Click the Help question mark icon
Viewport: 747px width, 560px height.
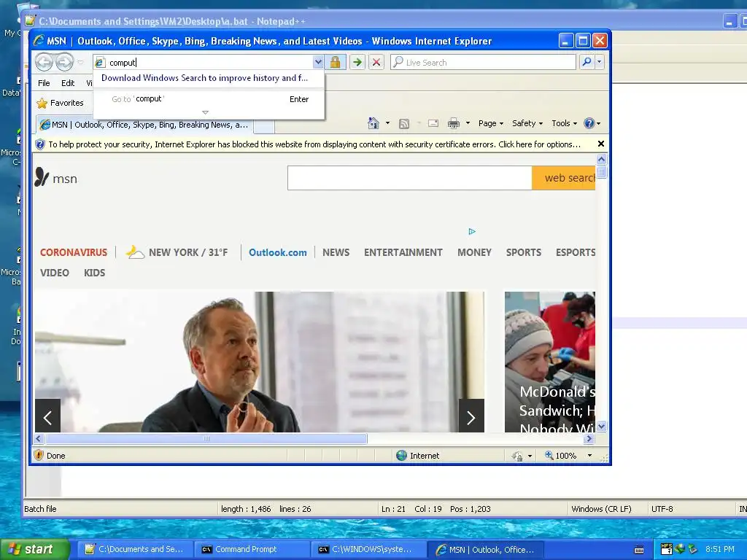click(x=589, y=123)
